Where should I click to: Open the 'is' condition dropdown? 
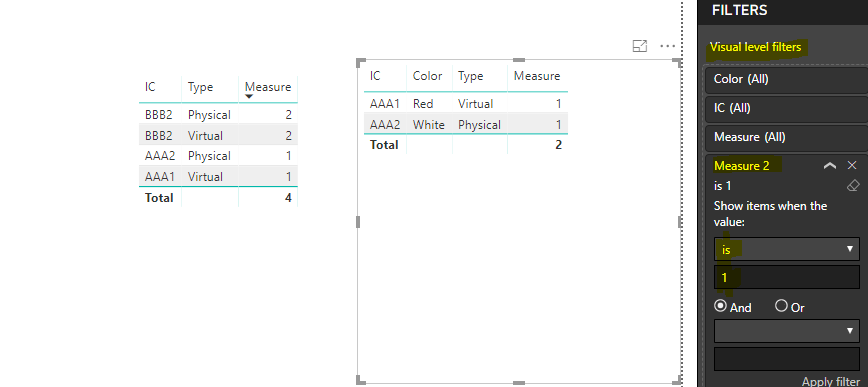pyautogui.click(x=787, y=249)
